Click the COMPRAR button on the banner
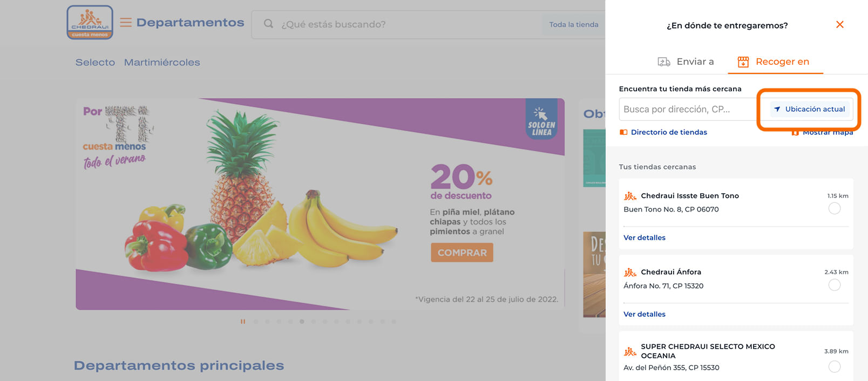Viewport: 868px width, 381px height. pyautogui.click(x=462, y=253)
